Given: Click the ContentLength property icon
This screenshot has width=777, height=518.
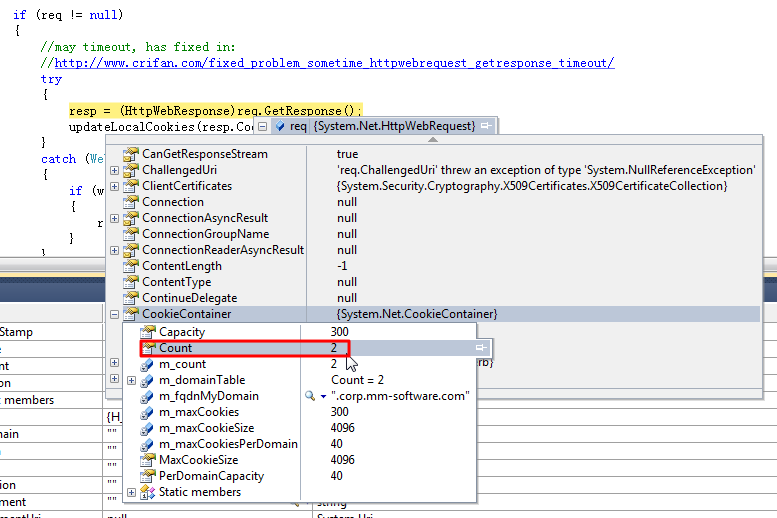Looking at the screenshot, I should click(131, 266).
